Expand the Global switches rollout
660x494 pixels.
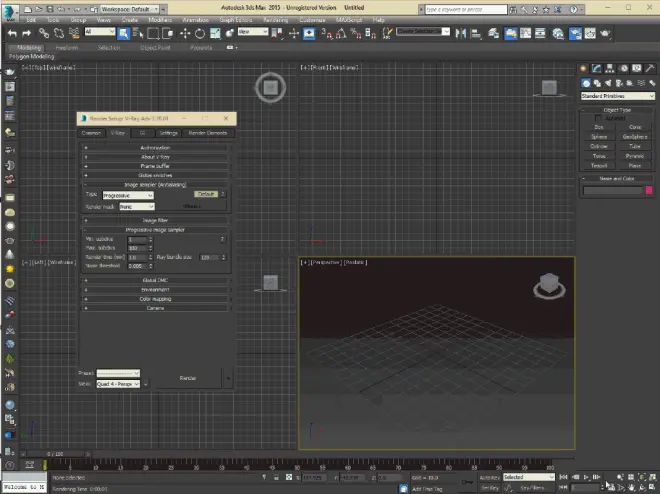click(155, 175)
